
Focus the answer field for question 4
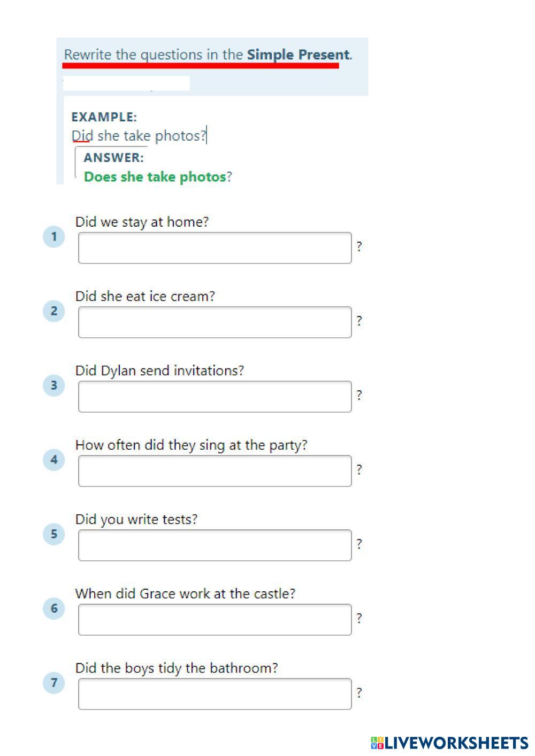click(215, 471)
